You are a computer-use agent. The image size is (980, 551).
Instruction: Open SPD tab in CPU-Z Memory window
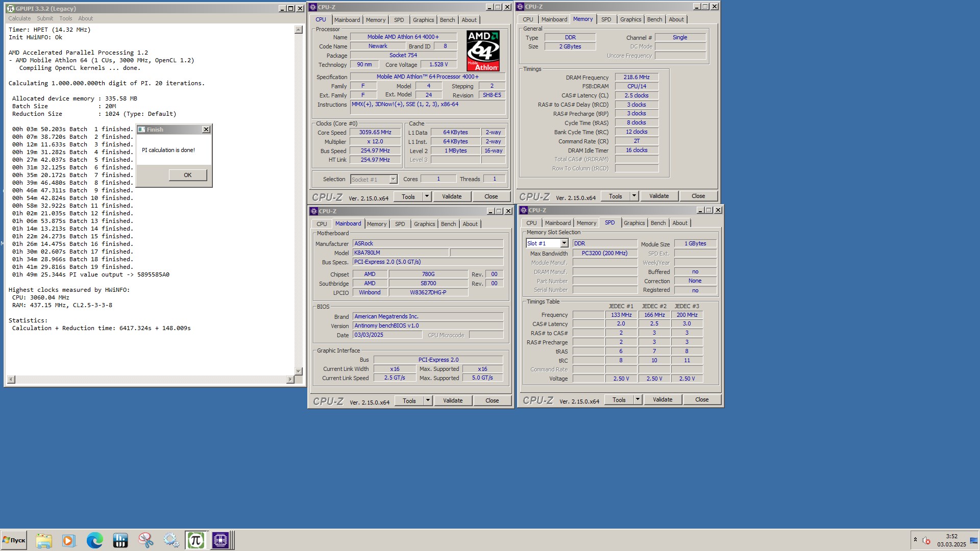click(606, 19)
